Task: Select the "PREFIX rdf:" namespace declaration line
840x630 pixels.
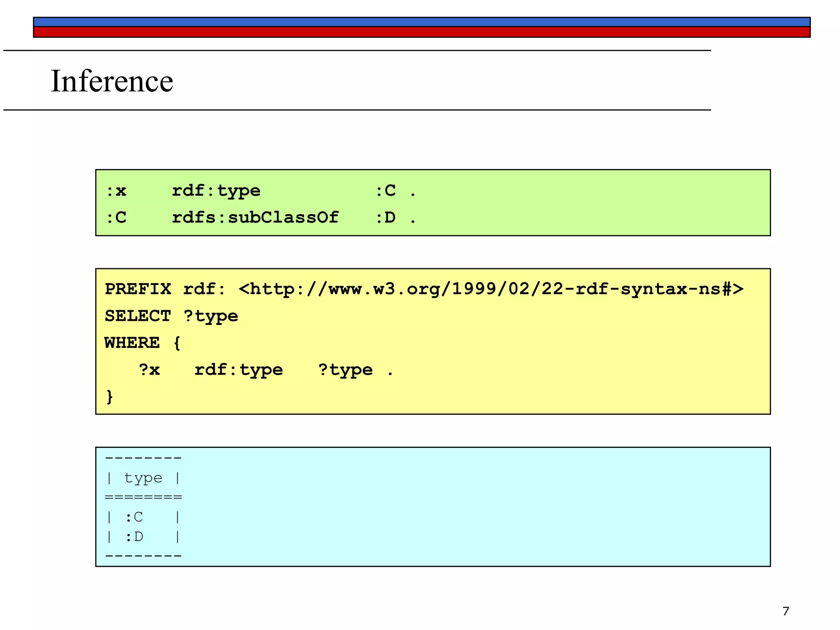Action: [424, 289]
